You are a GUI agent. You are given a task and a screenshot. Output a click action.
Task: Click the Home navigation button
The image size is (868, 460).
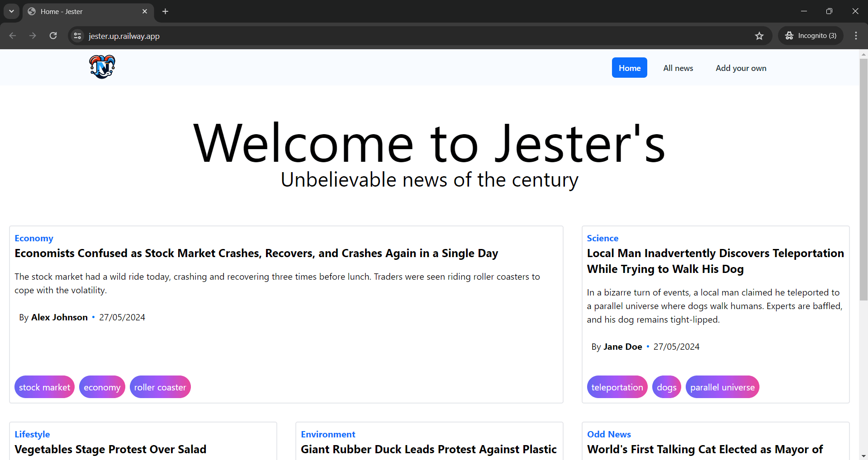point(629,68)
